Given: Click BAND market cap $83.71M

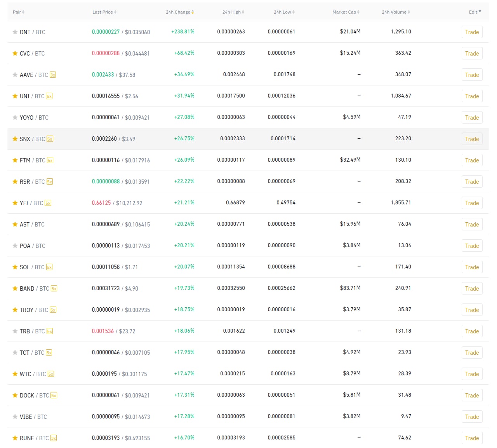Looking at the screenshot, I should coord(350,288).
